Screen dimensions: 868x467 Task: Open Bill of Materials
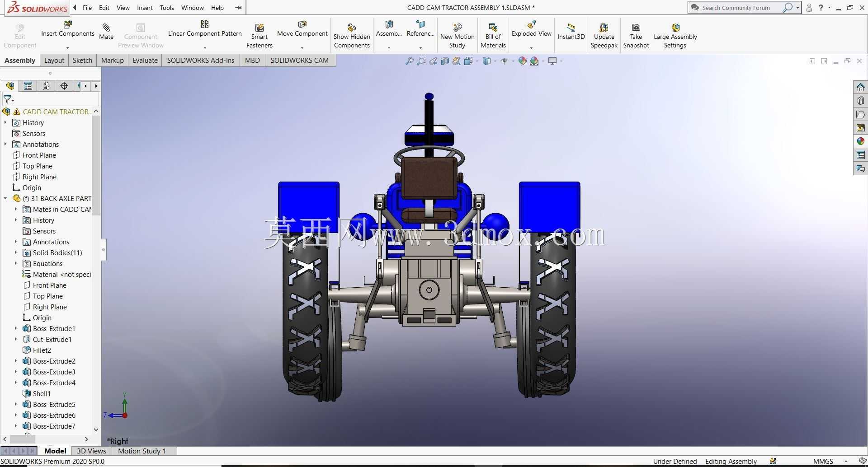pos(493,36)
